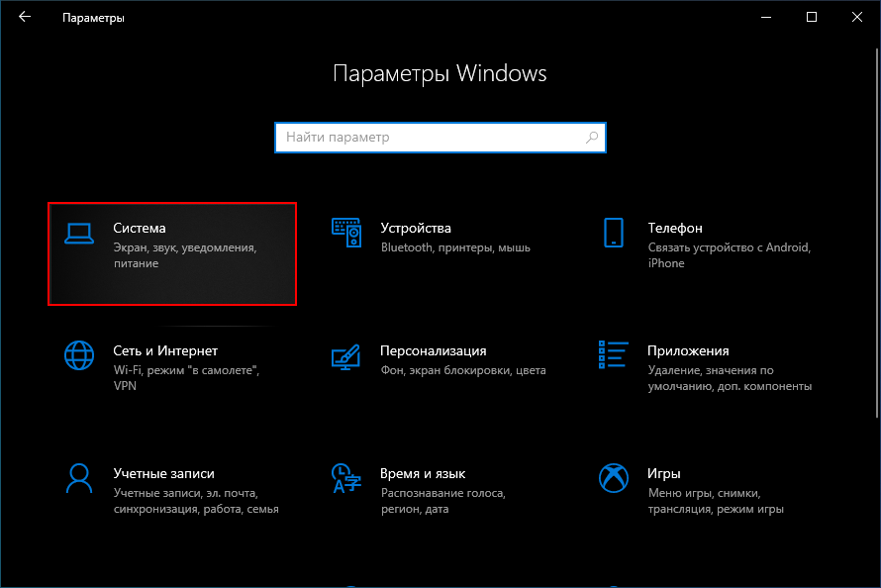Image resolution: width=881 pixels, height=588 pixels.
Task: Click the keyboard and speaker Устройства icon
Action: 346,233
